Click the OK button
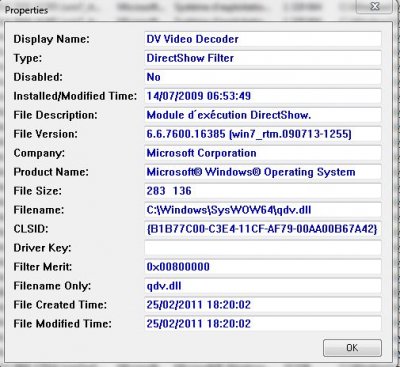 coord(352,348)
